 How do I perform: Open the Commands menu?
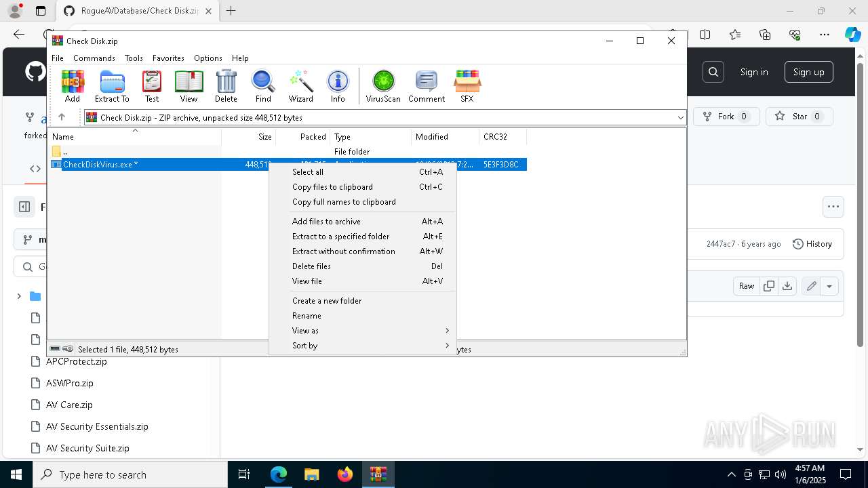pyautogui.click(x=94, y=58)
